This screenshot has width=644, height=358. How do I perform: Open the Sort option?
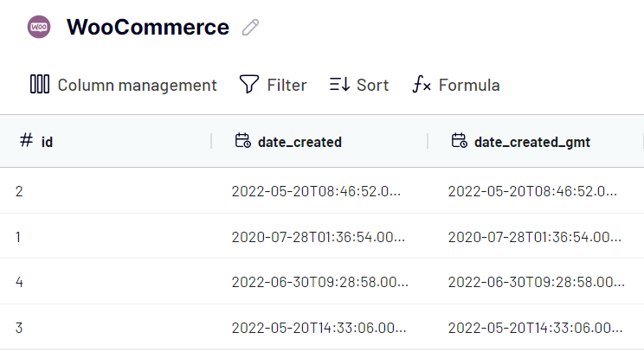point(359,85)
